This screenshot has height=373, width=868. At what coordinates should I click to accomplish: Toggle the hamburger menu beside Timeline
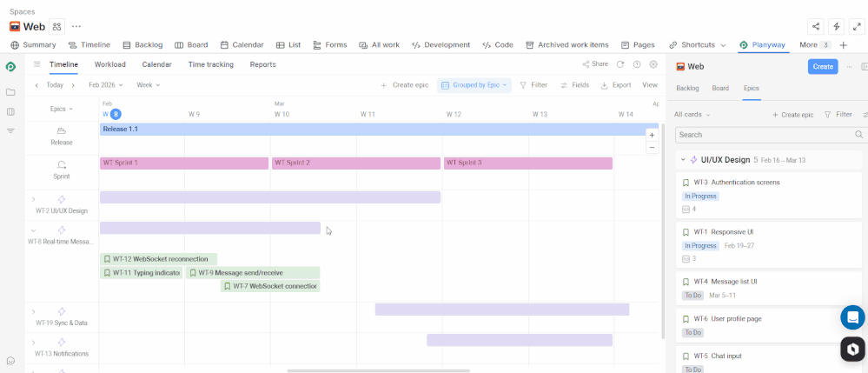(37, 64)
